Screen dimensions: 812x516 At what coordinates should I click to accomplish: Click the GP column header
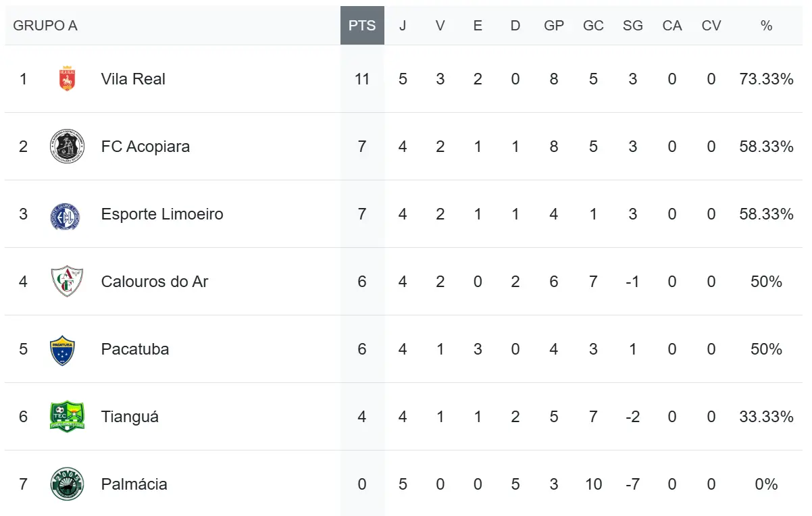554,26
